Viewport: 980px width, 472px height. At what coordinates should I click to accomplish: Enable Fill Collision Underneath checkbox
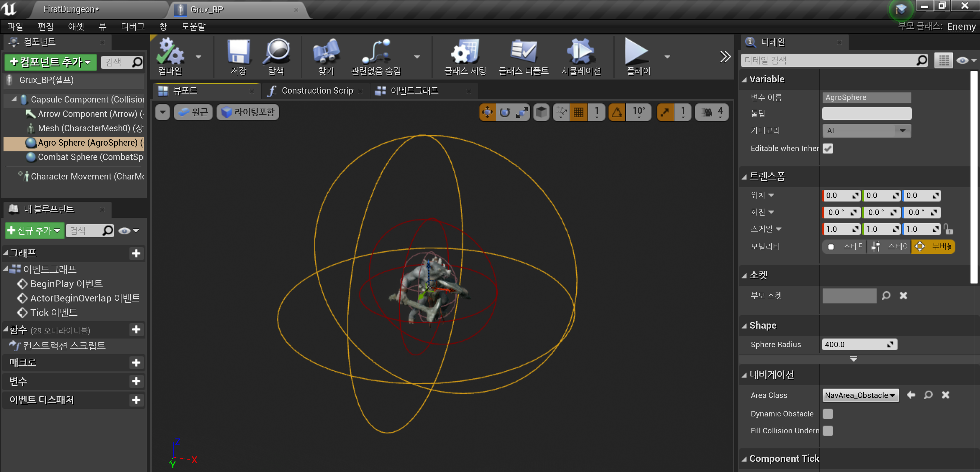point(828,430)
